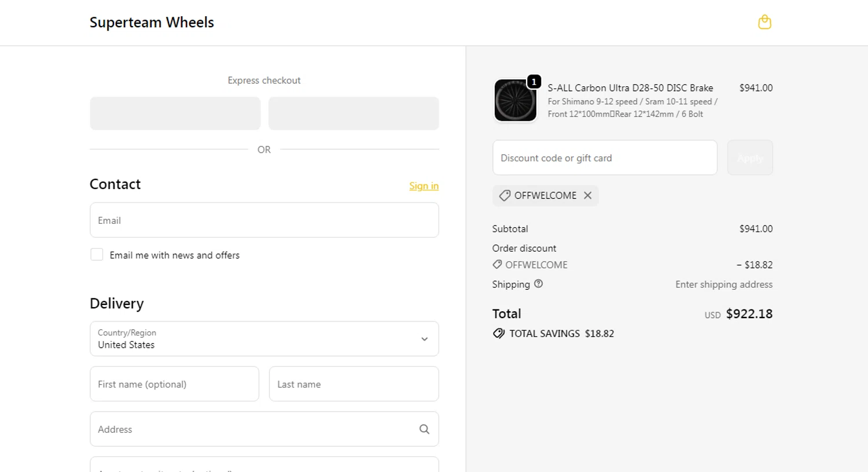
Task: Click the $922.18 total amount
Action: point(749,314)
